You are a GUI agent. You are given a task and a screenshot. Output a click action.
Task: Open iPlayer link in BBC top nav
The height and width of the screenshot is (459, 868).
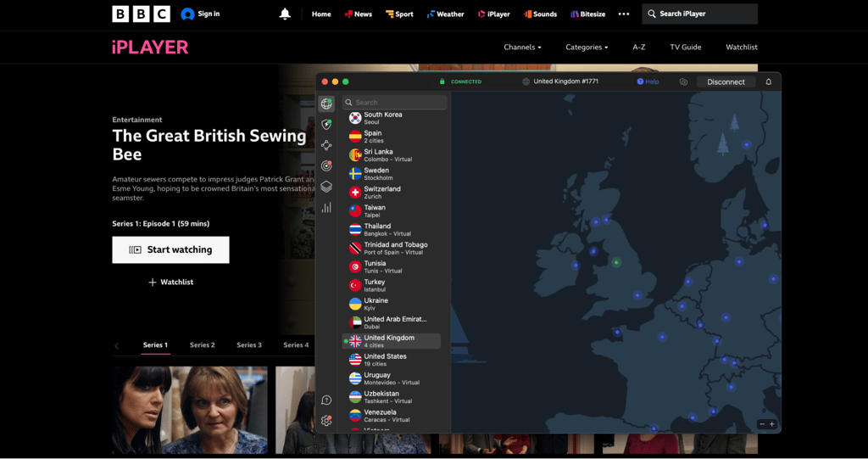point(494,14)
